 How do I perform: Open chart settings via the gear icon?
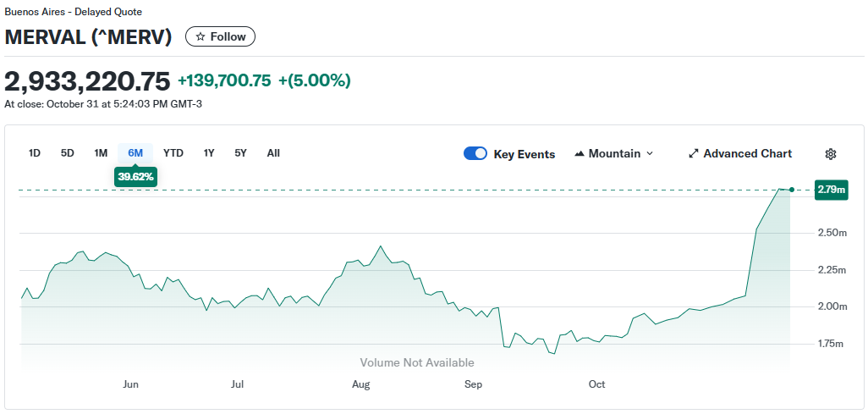[x=831, y=154]
